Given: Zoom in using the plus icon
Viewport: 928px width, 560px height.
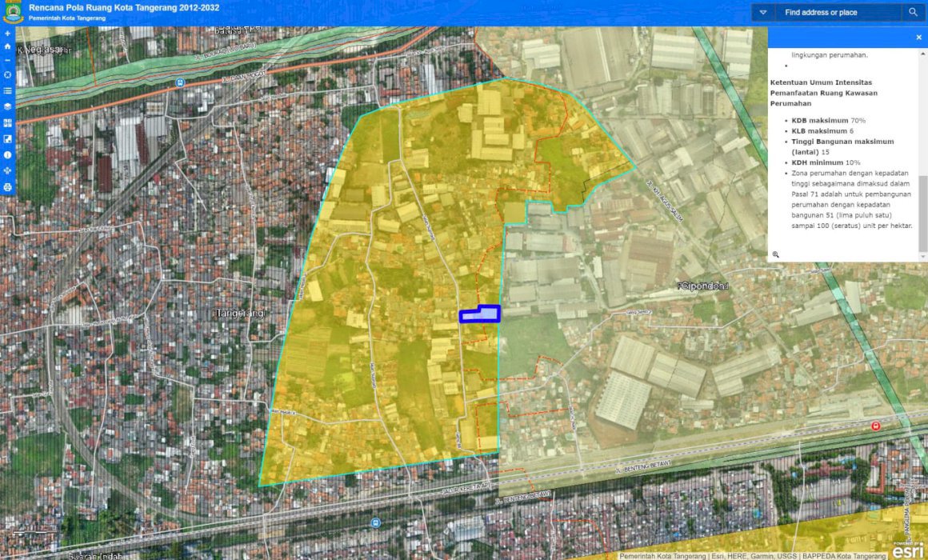Looking at the screenshot, I should [8, 34].
